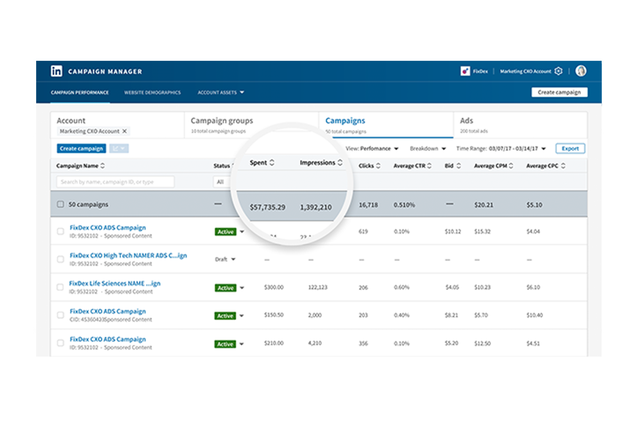
Task: Switch to Campaign Performance tab
Action: (x=80, y=93)
